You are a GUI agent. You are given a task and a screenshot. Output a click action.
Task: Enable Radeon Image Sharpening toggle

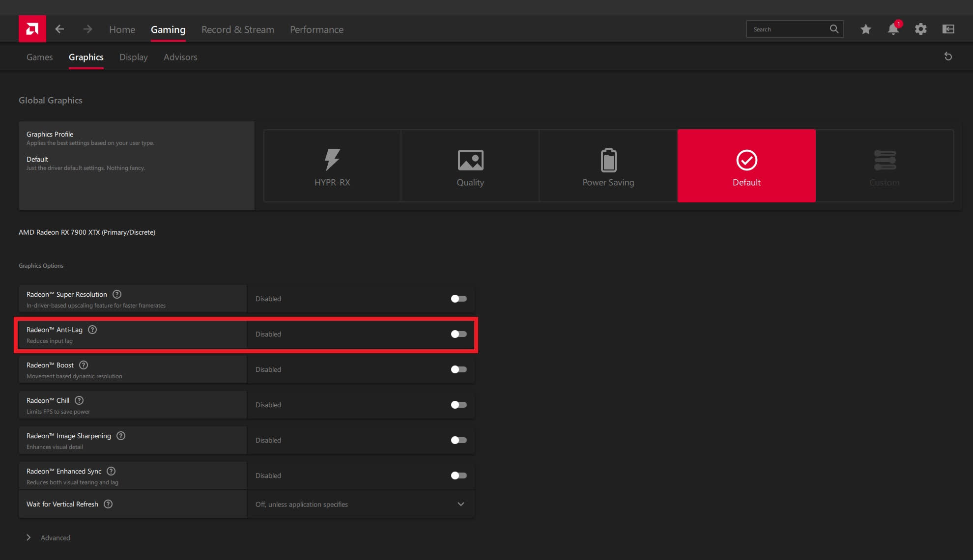(x=458, y=440)
